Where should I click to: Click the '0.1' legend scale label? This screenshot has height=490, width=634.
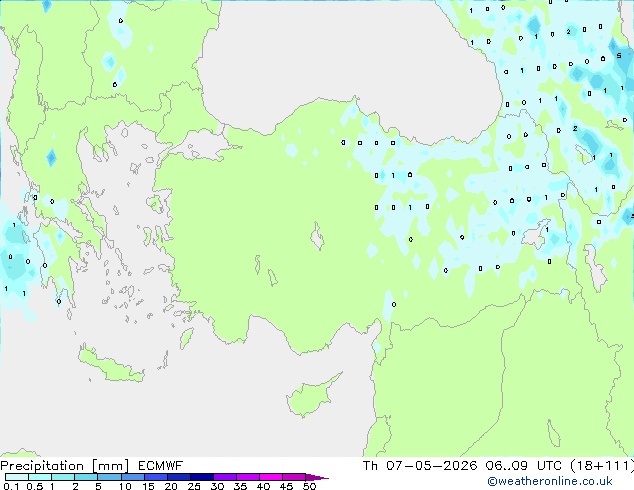click(x=11, y=486)
